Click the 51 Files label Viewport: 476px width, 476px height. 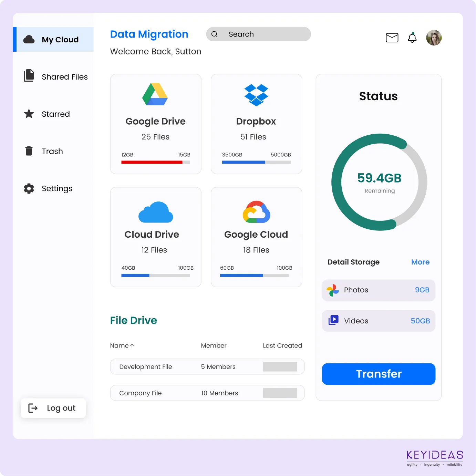click(x=253, y=137)
